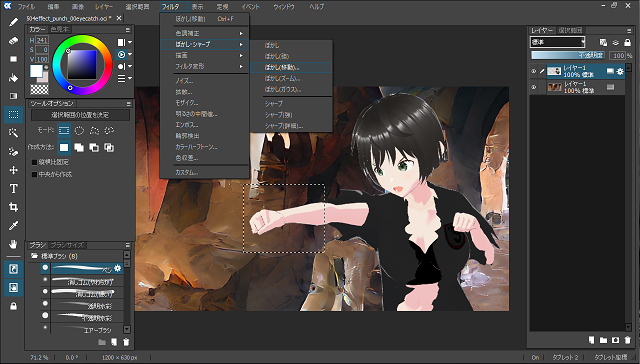Create a new brush folder in the brush panel
The image size is (640, 364).
[x=102, y=342]
